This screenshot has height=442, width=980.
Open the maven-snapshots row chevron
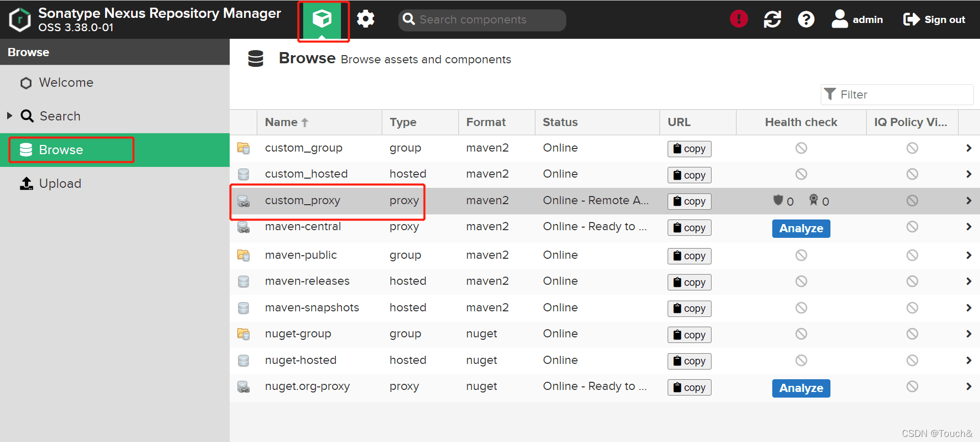pyautogui.click(x=968, y=308)
